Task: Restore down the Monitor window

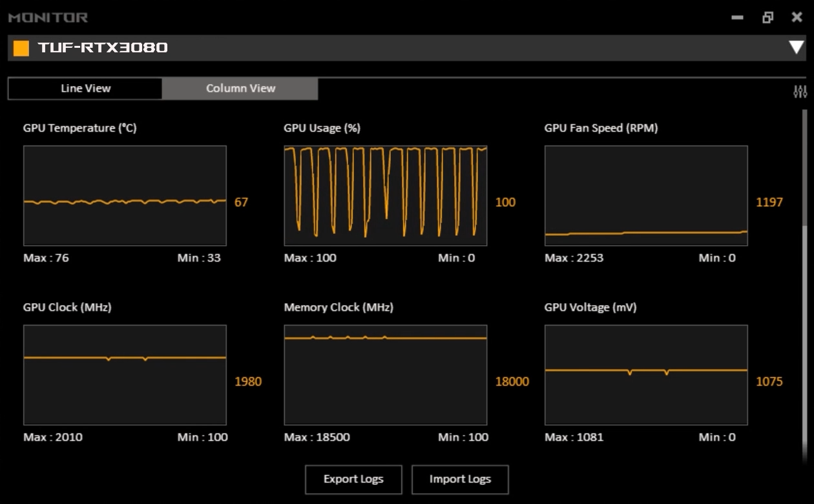Action: pos(767,17)
